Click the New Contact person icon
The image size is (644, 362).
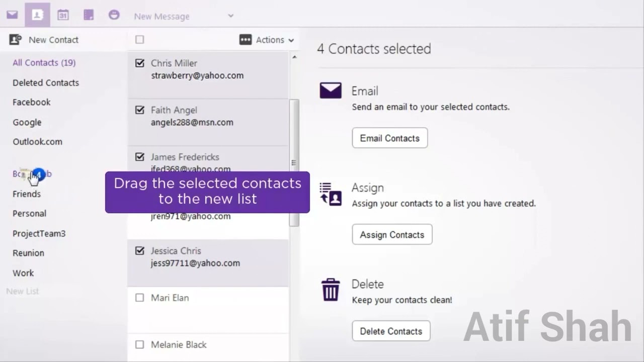pyautogui.click(x=16, y=39)
